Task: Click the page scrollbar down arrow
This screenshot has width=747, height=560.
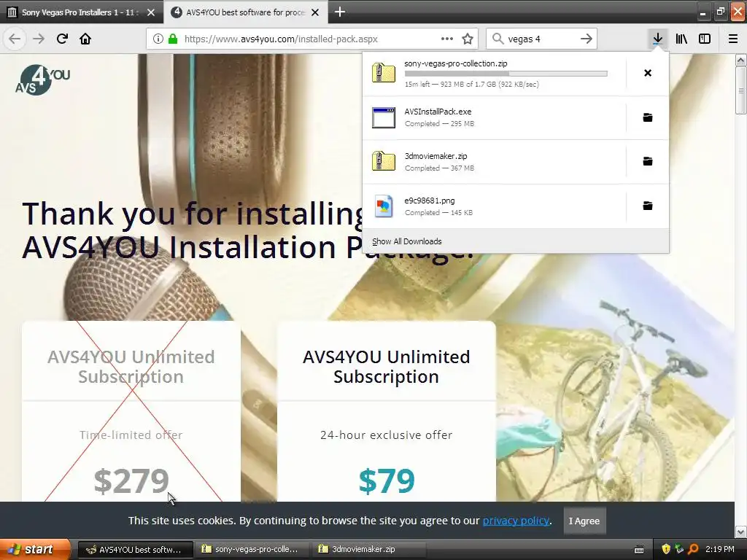Action: point(740,532)
